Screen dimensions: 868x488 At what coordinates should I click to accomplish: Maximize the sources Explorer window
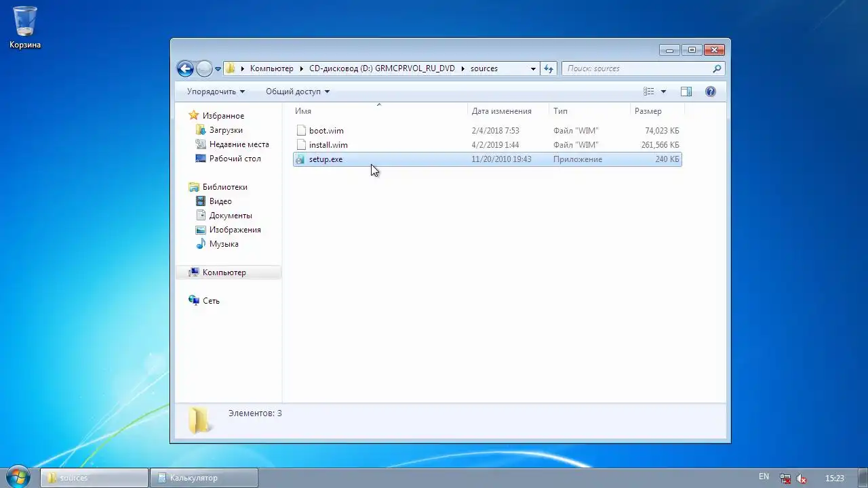point(692,50)
